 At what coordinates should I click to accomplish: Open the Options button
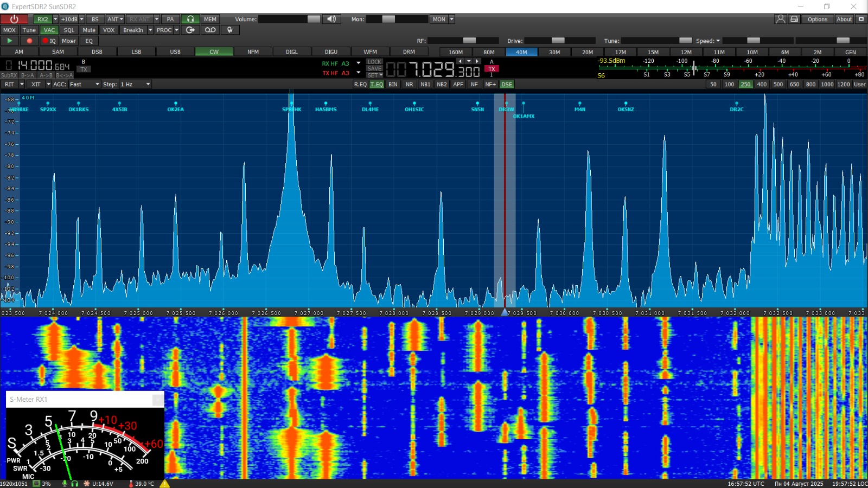click(817, 19)
